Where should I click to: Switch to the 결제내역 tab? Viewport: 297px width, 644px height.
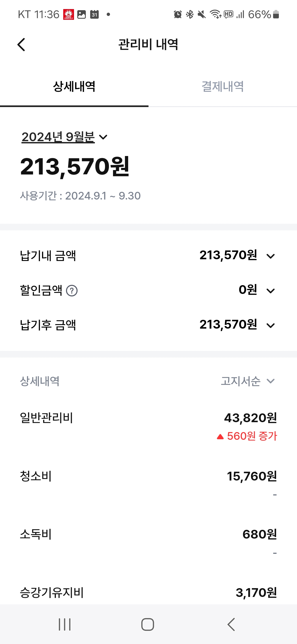point(222,86)
